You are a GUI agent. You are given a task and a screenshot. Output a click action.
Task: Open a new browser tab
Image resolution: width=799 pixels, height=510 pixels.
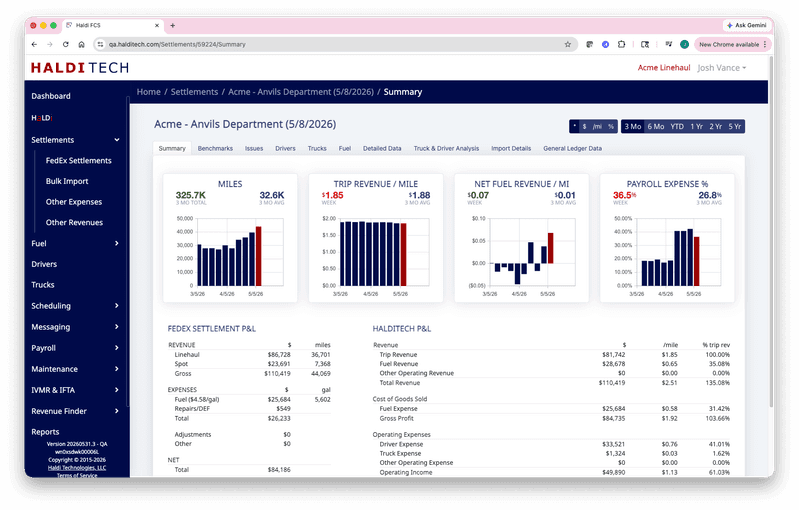[x=173, y=25]
